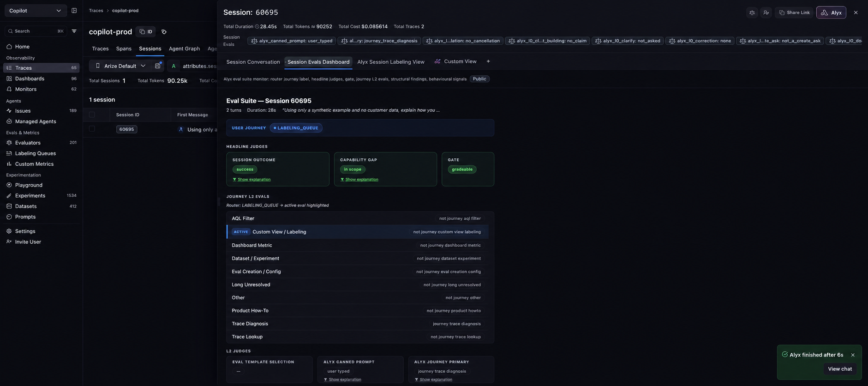The height and width of the screenshot is (386, 868).
Task: Click the Search field in sidebar
Action: [36, 31]
